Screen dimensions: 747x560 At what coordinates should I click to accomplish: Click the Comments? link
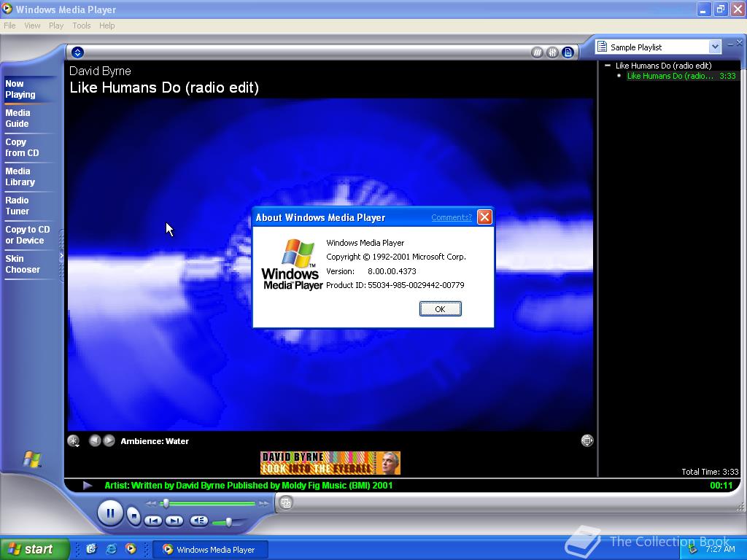tap(451, 217)
